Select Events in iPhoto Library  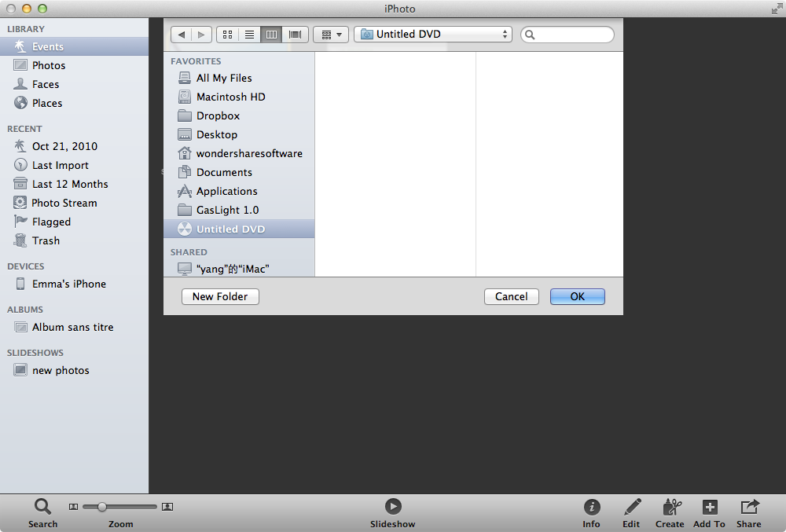(74, 46)
